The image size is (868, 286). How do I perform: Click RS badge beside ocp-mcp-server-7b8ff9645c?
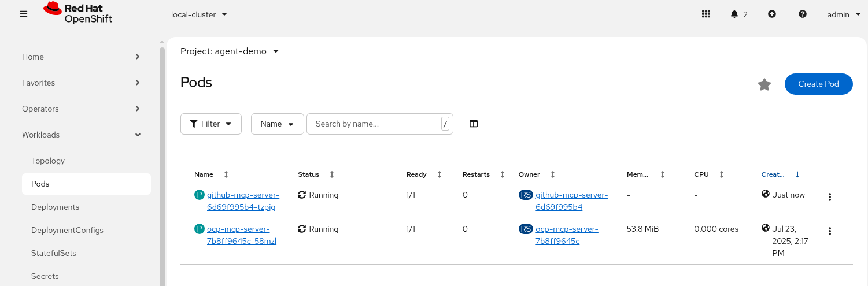(x=526, y=229)
